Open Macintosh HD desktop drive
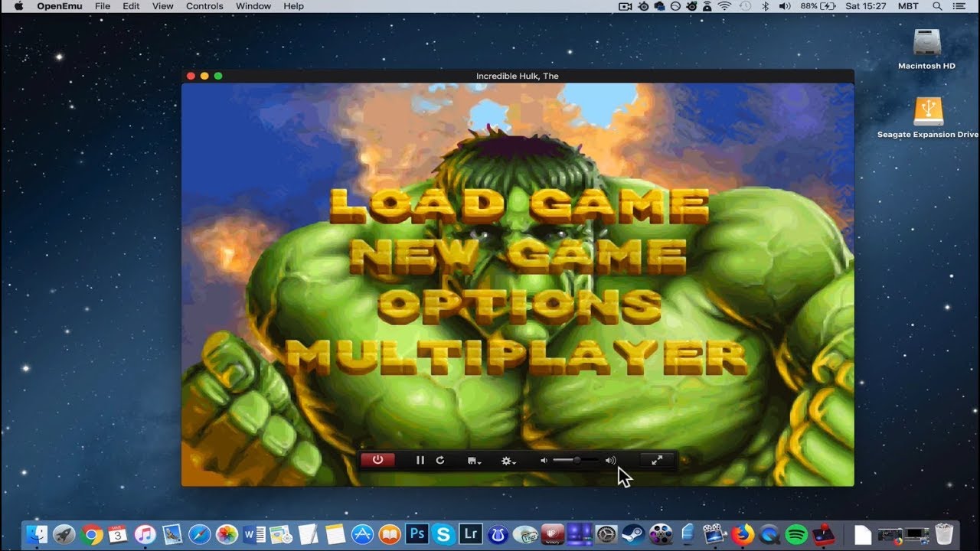The image size is (980, 551). [927, 49]
